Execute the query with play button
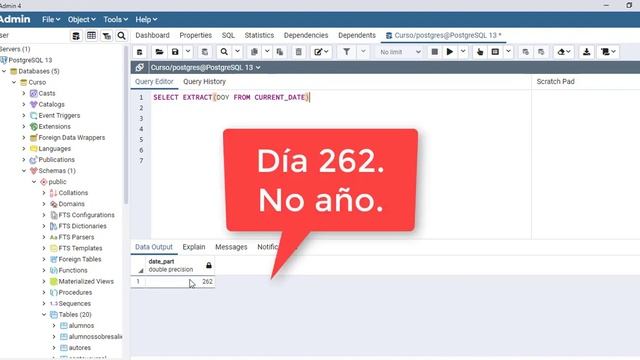Viewport: 640px width, 360px height. [x=450, y=52]
